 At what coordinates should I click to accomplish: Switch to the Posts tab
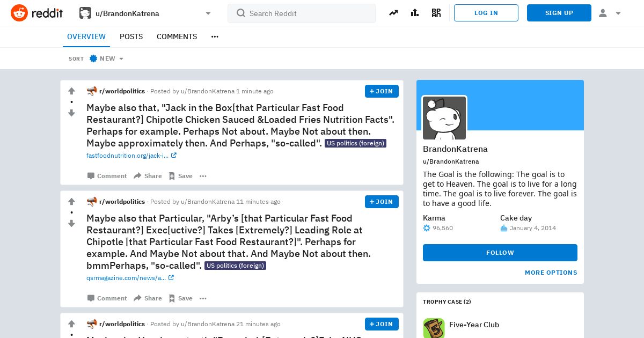(131, 36)
